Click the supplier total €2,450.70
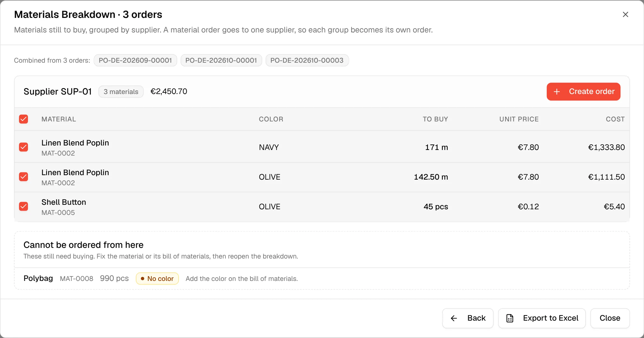 click(169, 91)
